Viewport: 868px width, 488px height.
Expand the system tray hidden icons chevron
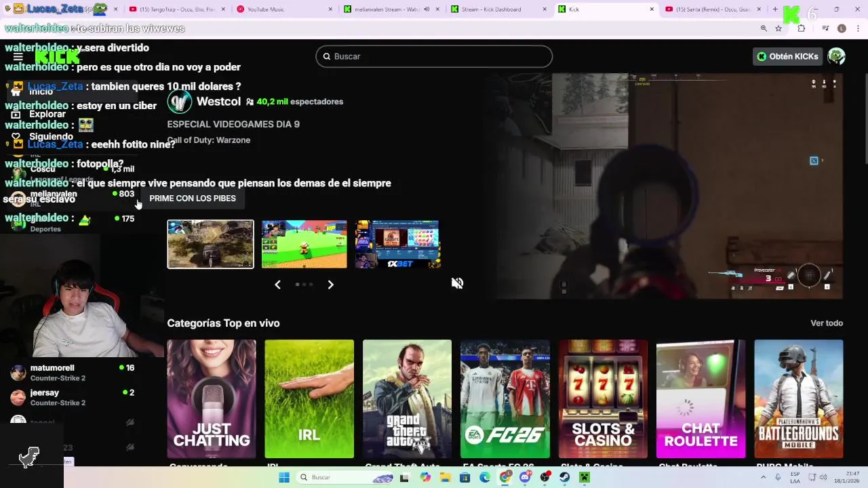coord(764,477)
